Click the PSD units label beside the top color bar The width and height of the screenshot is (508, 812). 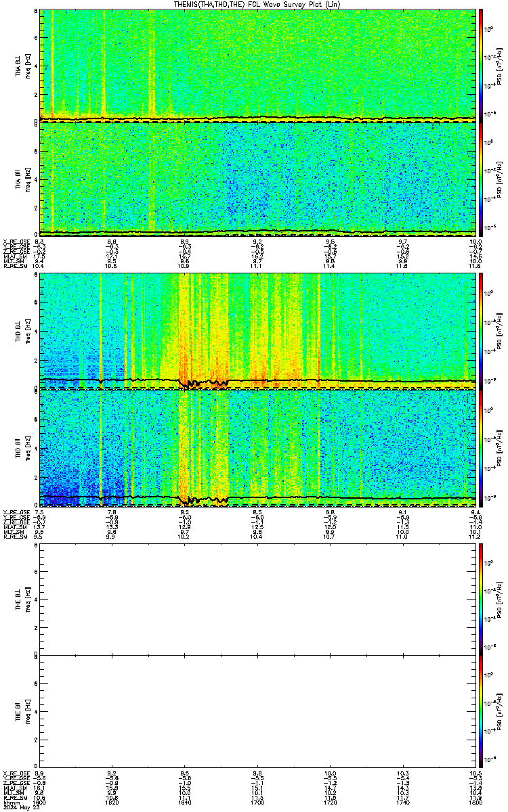click(x=499, y=66)
